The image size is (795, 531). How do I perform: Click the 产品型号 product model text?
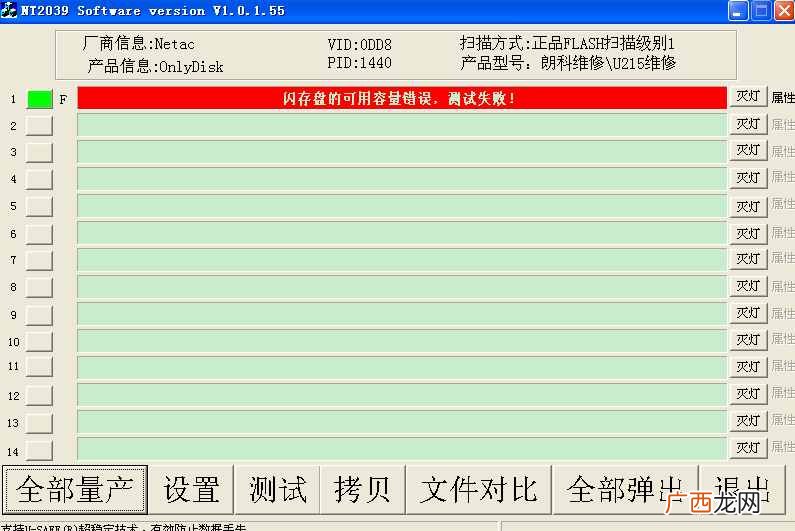point(568,63)
